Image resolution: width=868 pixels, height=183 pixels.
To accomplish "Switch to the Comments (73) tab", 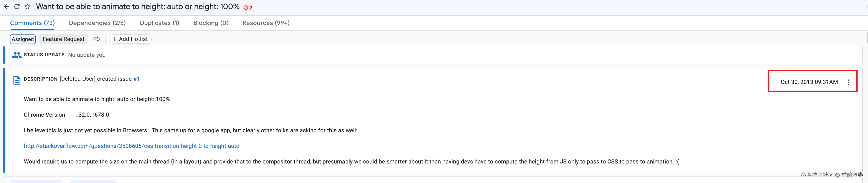I will click(x=32, y=23).
